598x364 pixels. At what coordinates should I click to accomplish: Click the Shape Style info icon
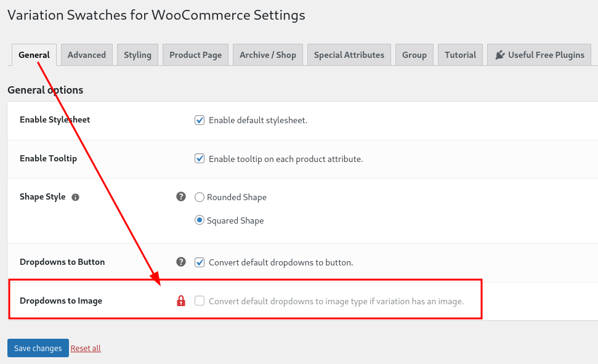point(76,197)
